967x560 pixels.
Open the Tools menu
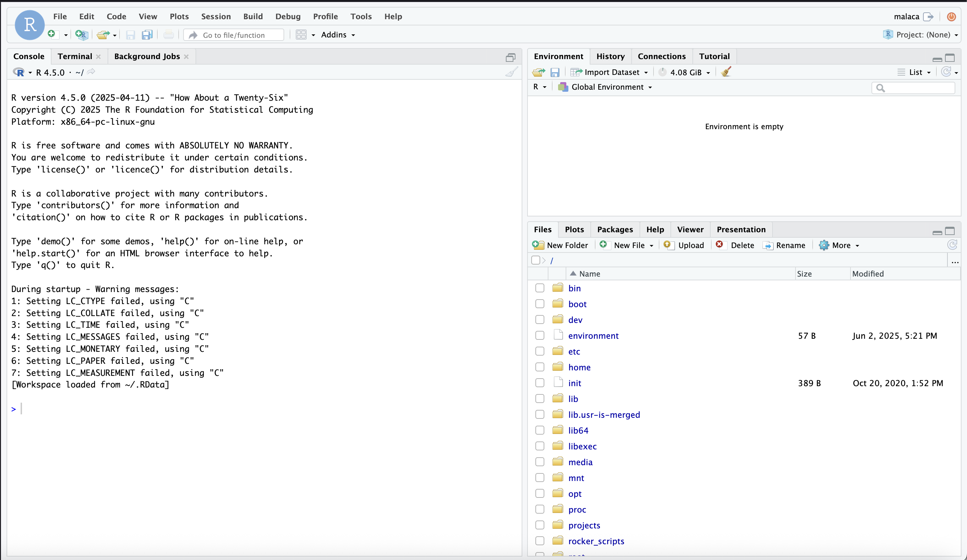361,16
